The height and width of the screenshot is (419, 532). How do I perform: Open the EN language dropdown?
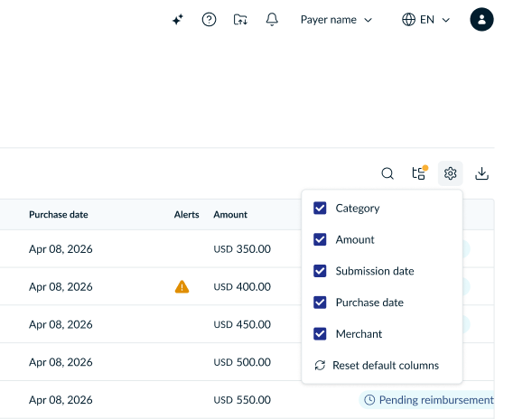tap(425, 20)
